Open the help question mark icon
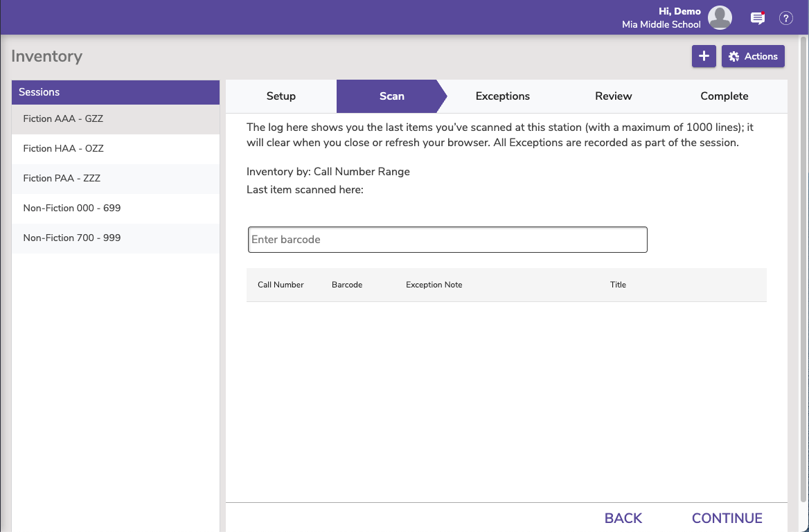This screenshot has width=809, height=532. pyautogui.click(x=785, y=19)
